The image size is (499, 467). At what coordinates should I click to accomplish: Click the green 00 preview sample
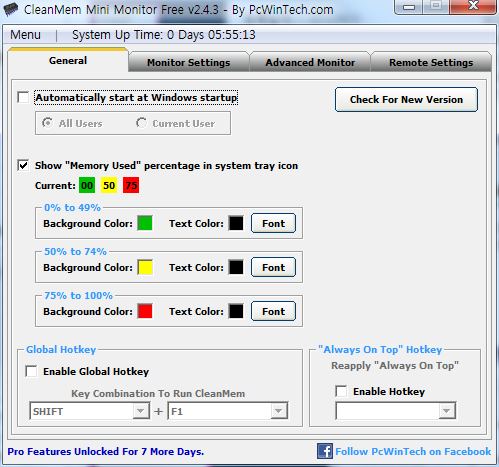87,185
